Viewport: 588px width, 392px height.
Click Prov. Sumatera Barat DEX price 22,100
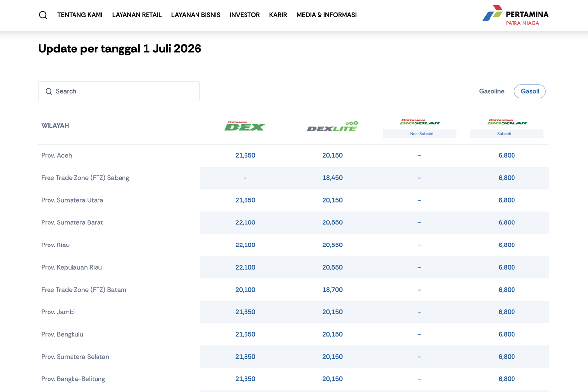[245, 222]
